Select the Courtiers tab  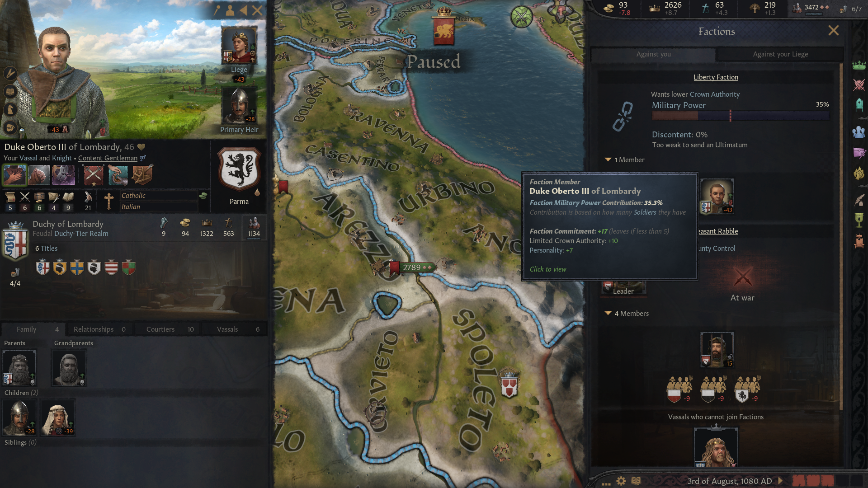[x=168, y=329]
